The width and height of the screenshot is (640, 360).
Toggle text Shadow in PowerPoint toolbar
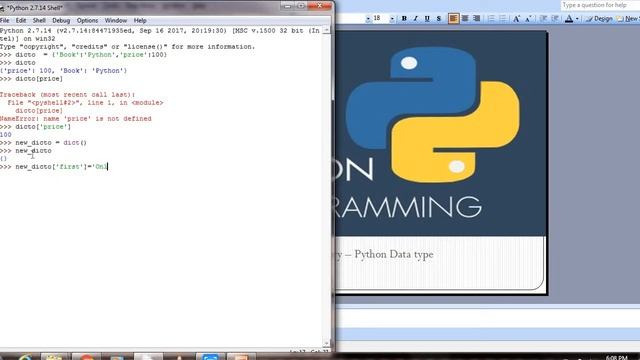(x=439, y=18)
